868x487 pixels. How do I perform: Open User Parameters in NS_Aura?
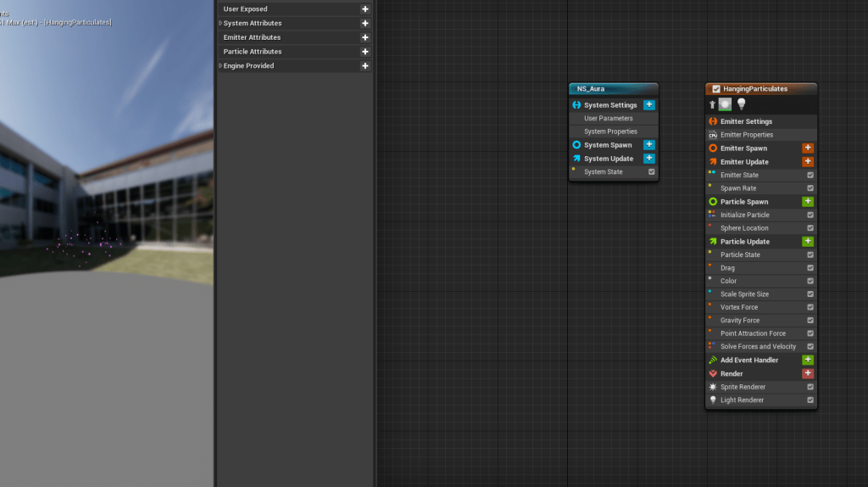pyautogui.click(x=608, y=119)
